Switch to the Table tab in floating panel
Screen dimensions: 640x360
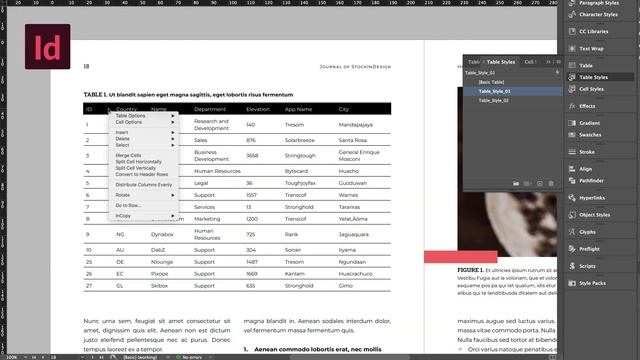(x=473, y=62)
